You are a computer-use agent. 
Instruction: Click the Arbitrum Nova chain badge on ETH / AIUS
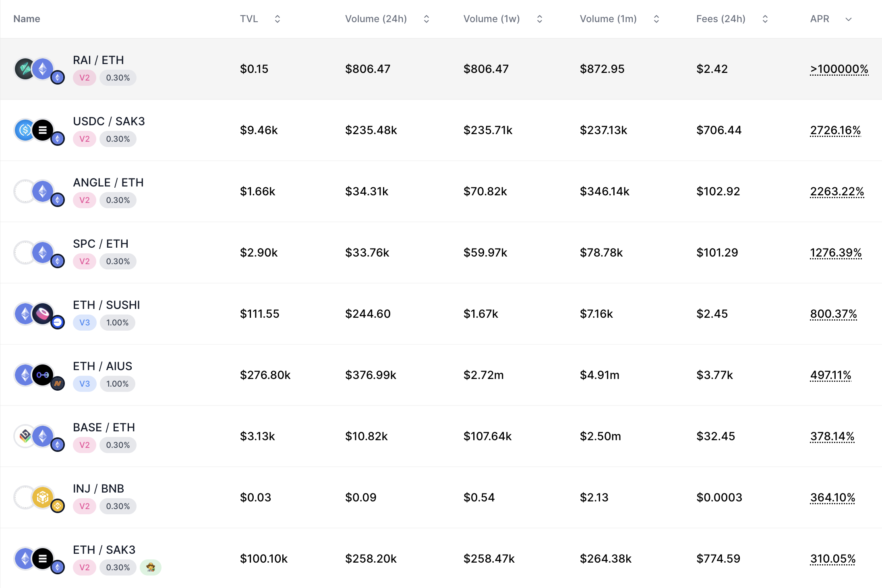[x=58, y=383]
